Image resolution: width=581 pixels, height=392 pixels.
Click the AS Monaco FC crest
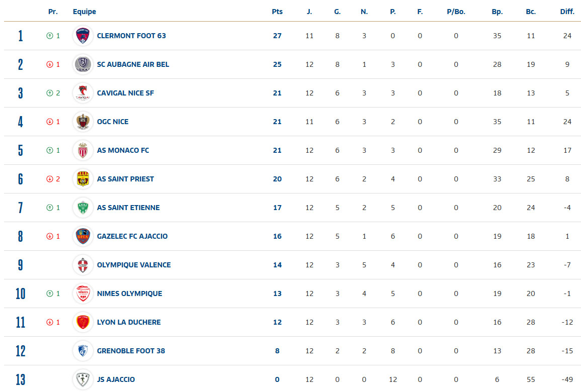tap(82, 150)
